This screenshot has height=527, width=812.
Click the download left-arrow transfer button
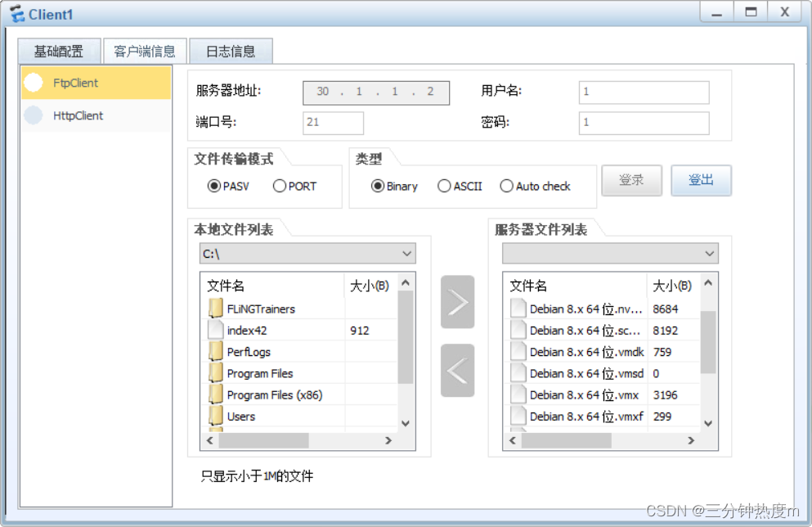(457, 371)
